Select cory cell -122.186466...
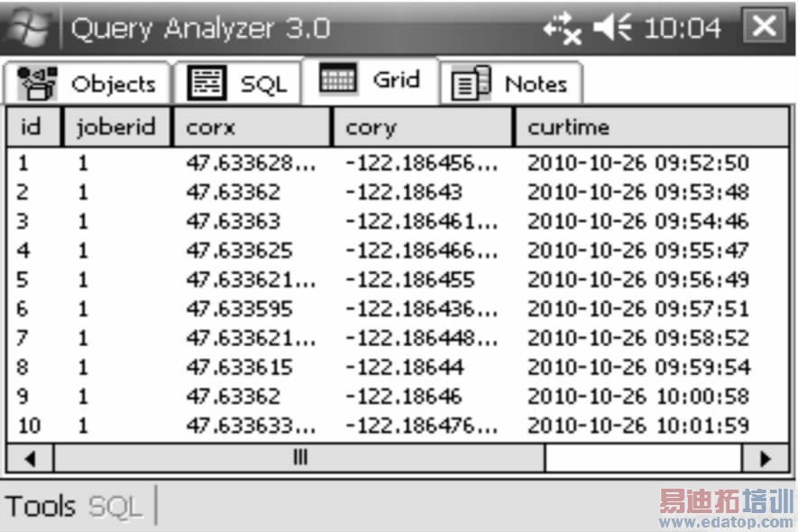798x532 pixels. [422, 251]
